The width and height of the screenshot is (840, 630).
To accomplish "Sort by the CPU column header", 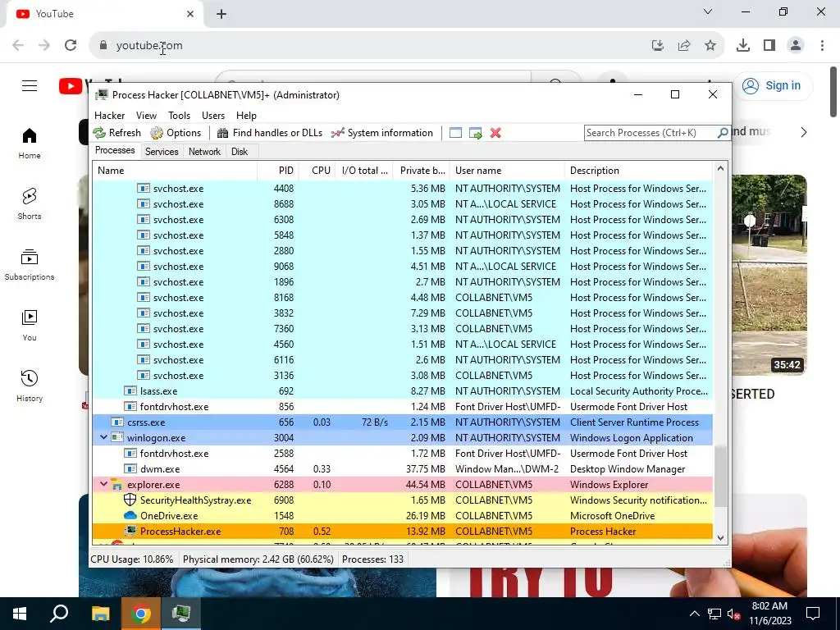I will point(317,171).
